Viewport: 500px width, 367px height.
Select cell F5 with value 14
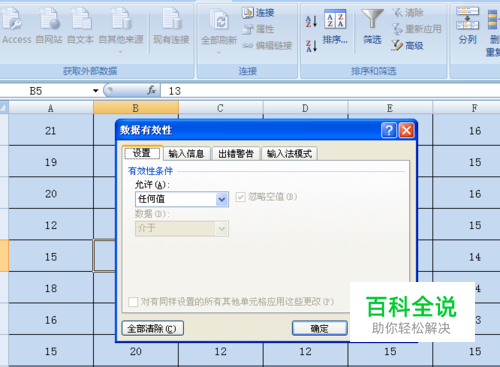[x=466, y=257]
